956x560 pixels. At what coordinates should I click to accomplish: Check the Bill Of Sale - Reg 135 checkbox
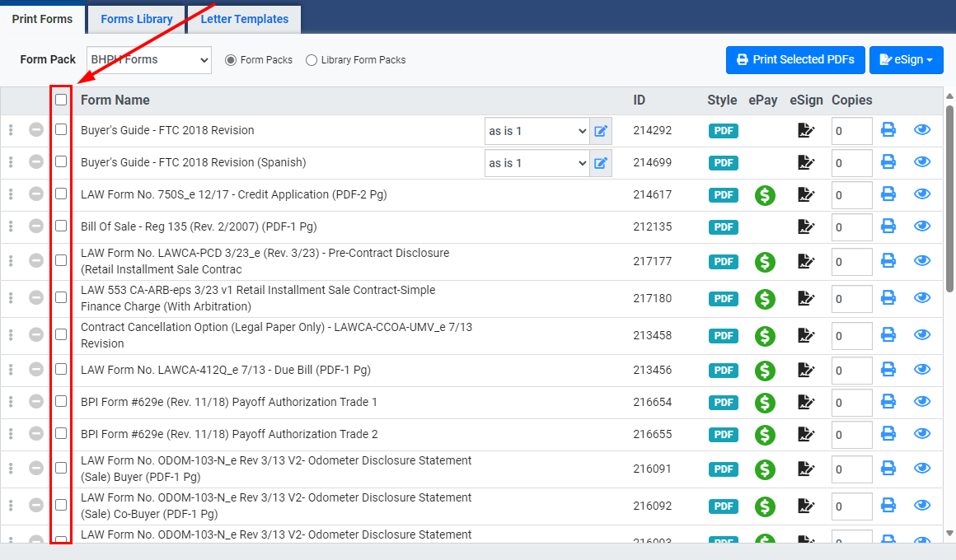coord(61,226)
